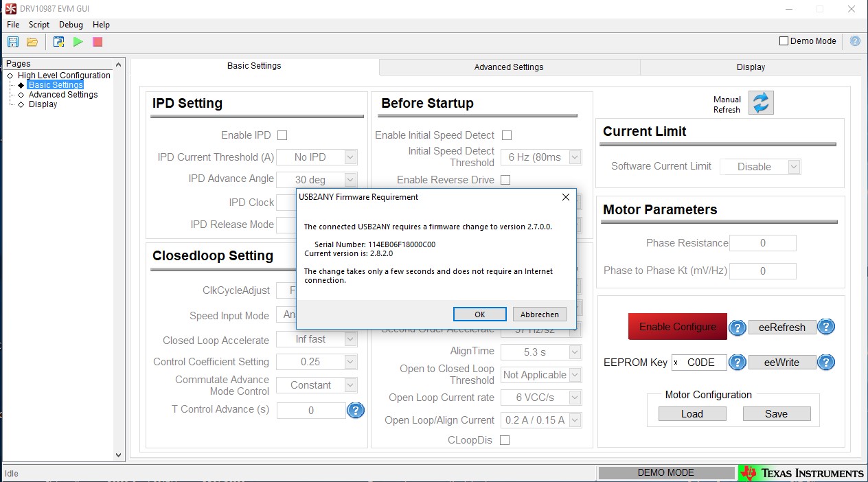Screen dimensions: 868x482
Task: Click the Manual Refresh arrows icon
Action: pos(761,103)
